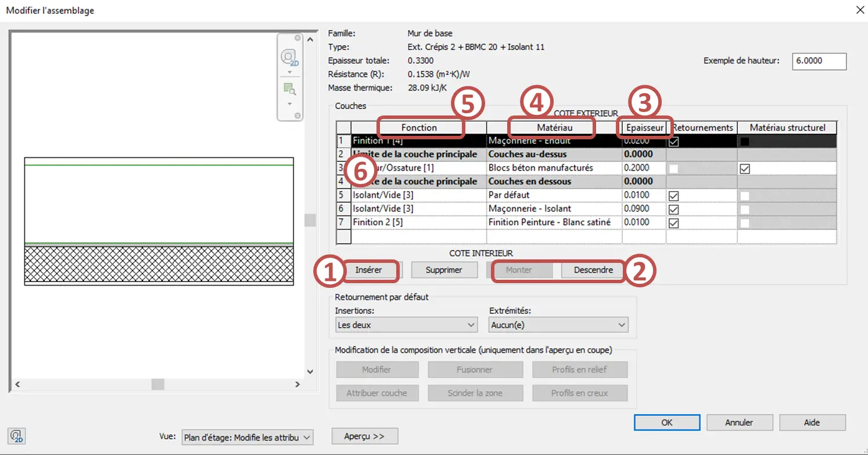Close the Modifier l'assemblage dialog

tap(860, 10)
